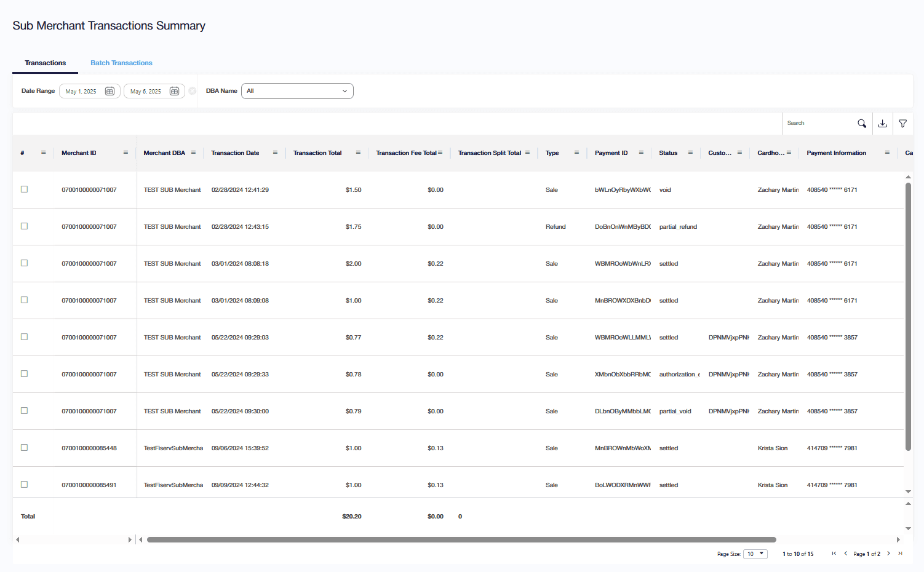Image resolution: width=924 pixels, height=572 pixels.
Task: Sort by Transaction Total header
Action: pos(317,153)
